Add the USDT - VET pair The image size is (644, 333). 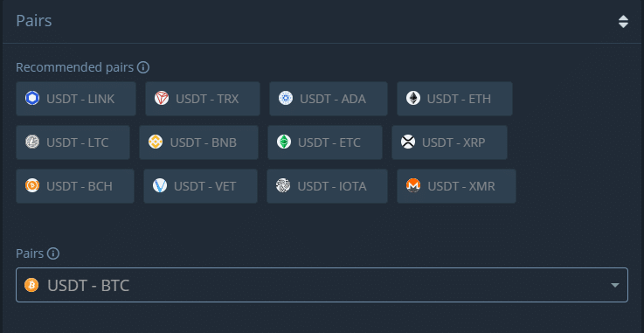point(200,186)
